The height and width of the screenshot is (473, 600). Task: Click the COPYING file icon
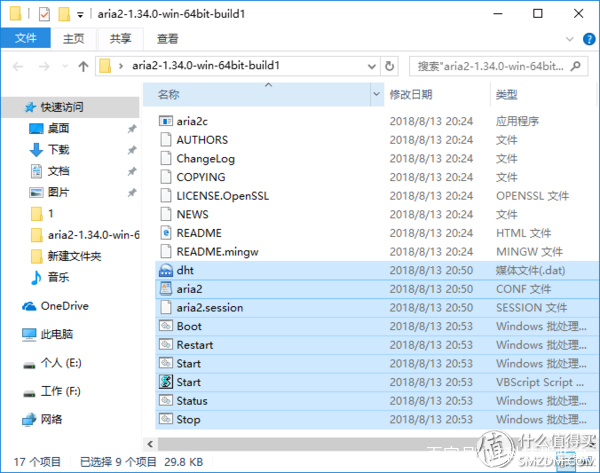166,177
